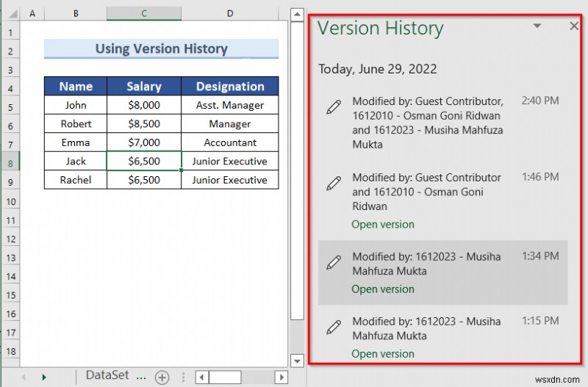Click the sheet tab bar resize handle
The height and width of the screenshot is (387, 588).
pyautogui.click(x=183, y=377)
